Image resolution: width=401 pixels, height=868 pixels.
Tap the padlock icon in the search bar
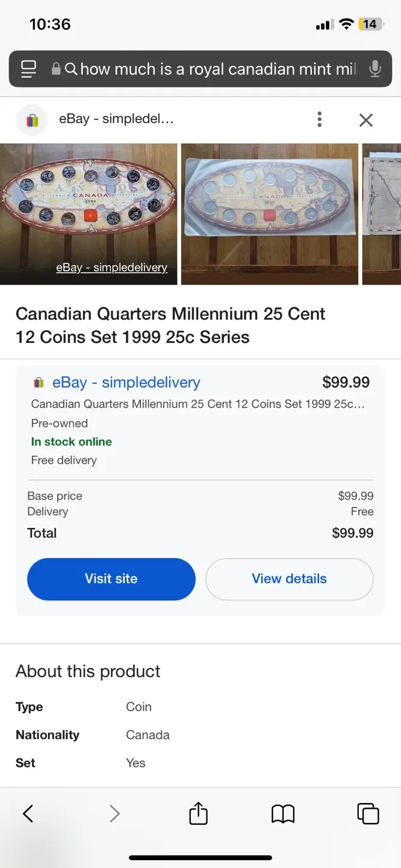[x=55, y=69]
